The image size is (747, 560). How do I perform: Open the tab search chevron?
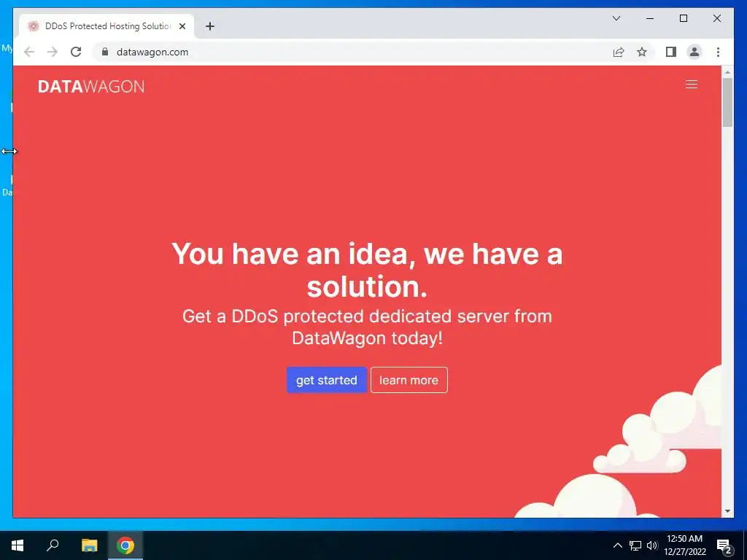616,18
